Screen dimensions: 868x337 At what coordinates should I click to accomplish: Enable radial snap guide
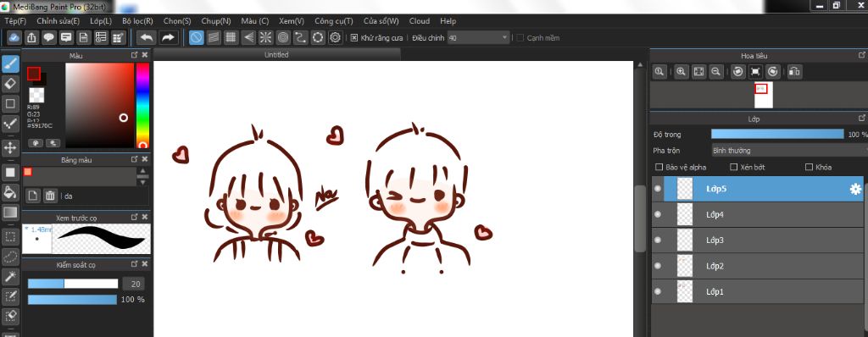265,37
